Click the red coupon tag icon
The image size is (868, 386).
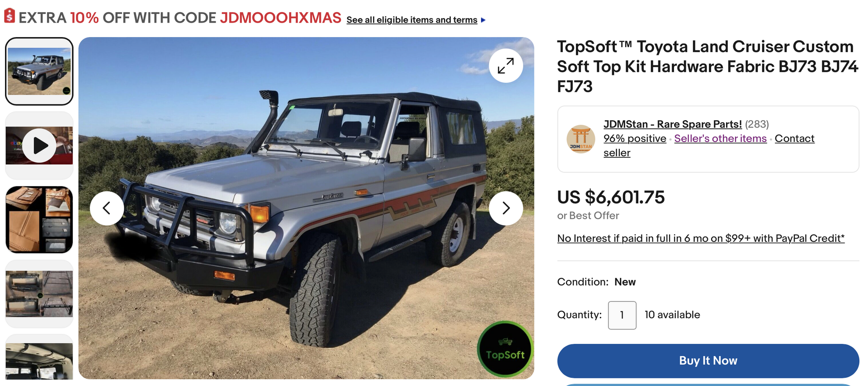(x=9, y=16)
